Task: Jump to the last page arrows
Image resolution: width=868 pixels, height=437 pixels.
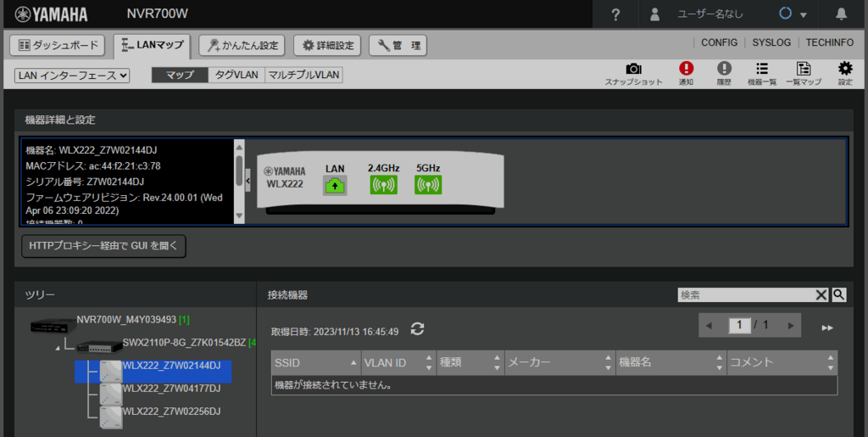Action: (827, 328)
